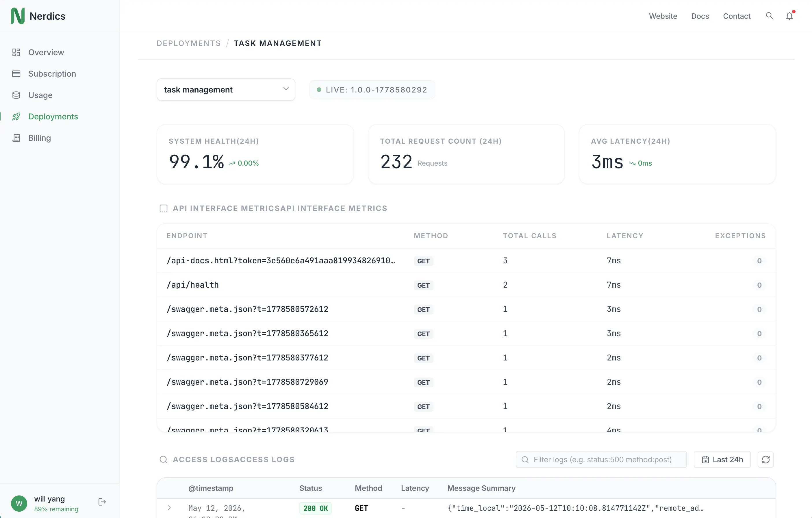Viewport: 812px width, 518px height.
Task: Click the Message Summary column header
Action: pos(481,488)
